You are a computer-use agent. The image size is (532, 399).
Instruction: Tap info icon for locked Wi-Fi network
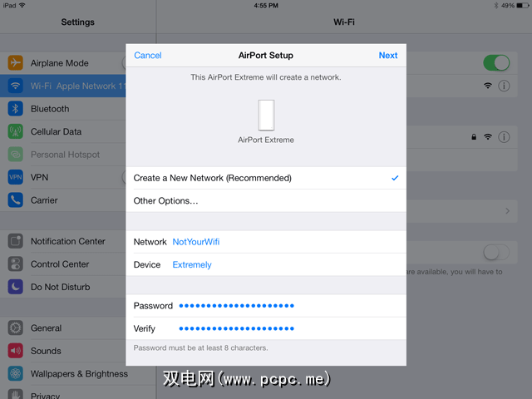pos(504,137)
